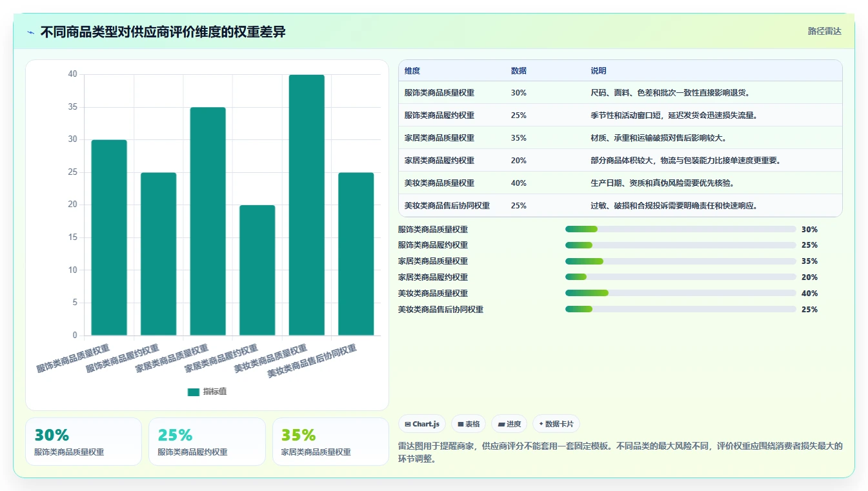Viewport: 868px width, 491px height.
Task: Select the table cell 家居类商品质量权重
Action: (439, 138)
